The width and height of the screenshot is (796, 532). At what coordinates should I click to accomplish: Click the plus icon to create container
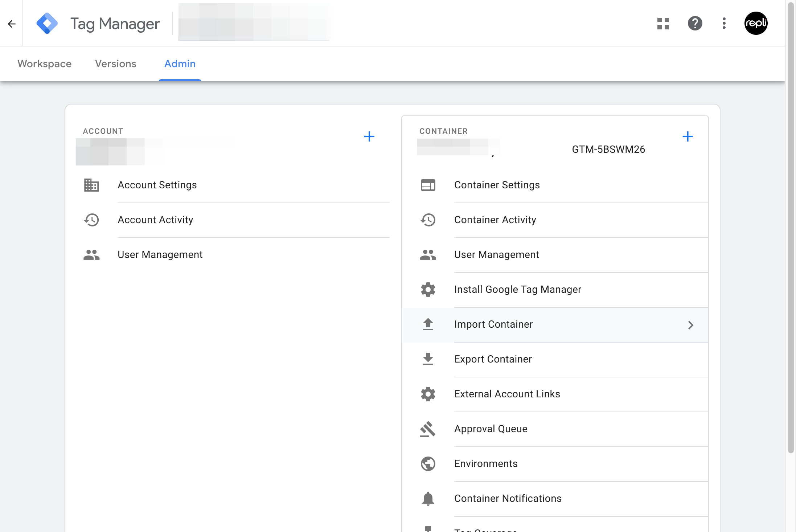(x=688, y=137)
